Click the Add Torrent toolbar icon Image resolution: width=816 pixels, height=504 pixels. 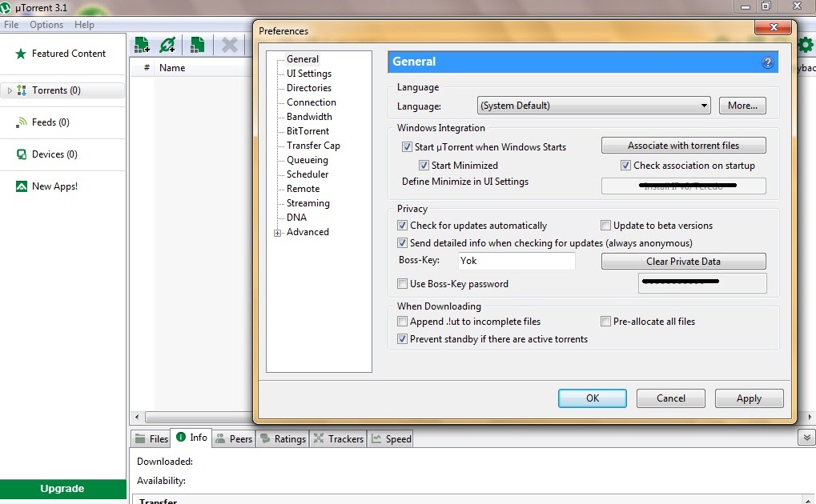142,45
